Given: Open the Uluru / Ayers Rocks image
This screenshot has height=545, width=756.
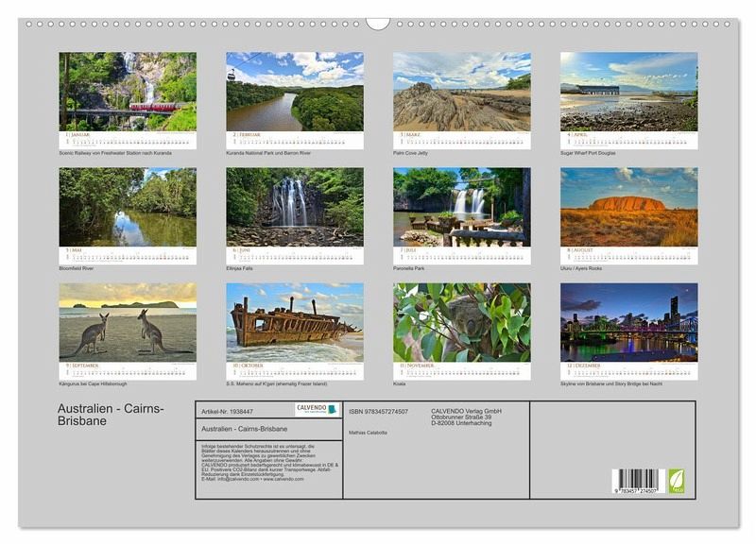Looking at the screenshot, I should point(628,208).
